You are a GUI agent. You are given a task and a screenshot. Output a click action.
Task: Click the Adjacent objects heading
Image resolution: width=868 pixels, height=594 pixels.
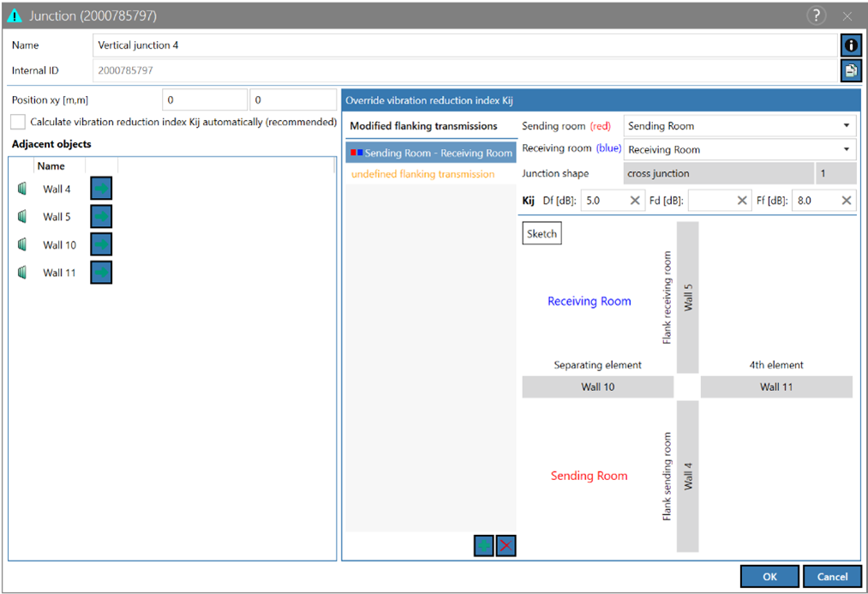pos(51,144)
